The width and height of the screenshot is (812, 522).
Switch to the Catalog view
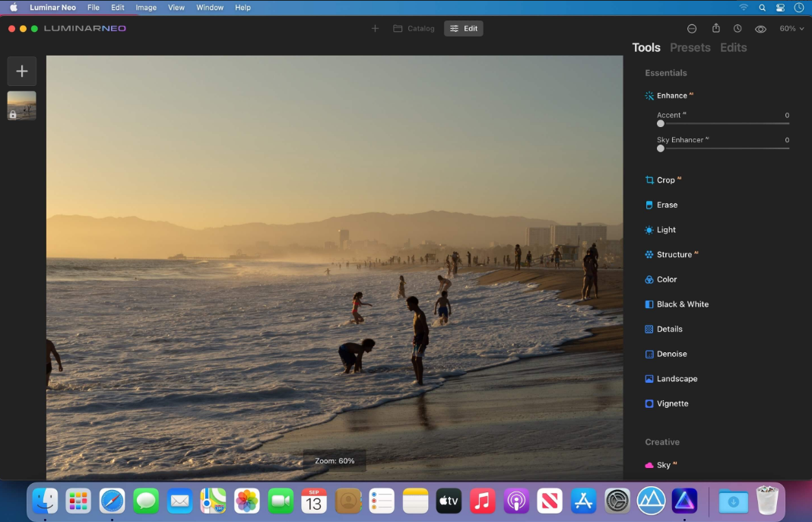pyautogui.click(x=414, y=28)
